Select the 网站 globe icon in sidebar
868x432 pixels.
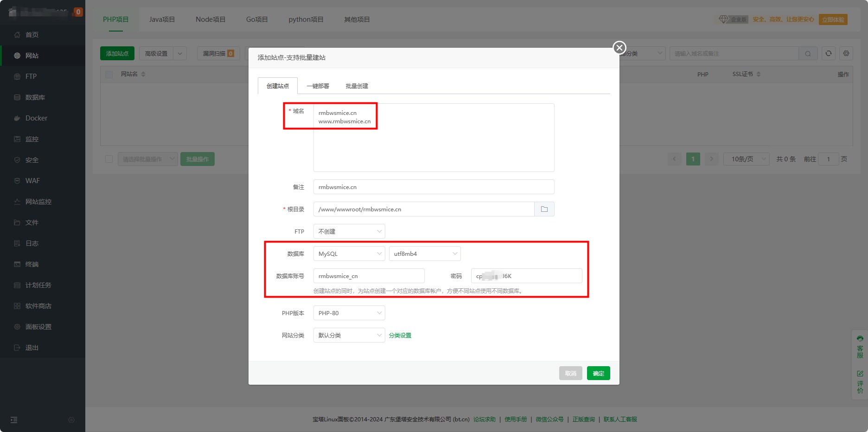17,56
